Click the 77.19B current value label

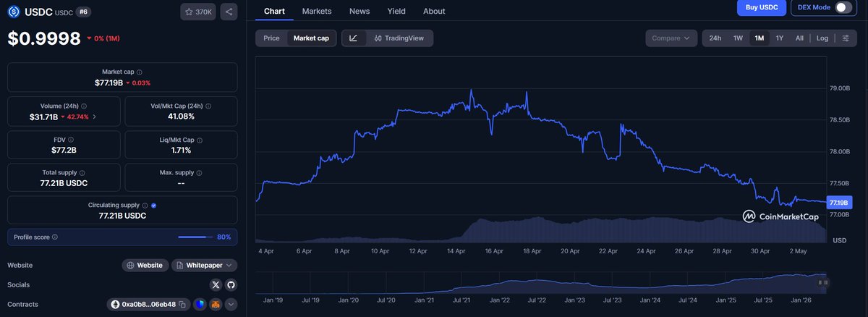point(839,202)
